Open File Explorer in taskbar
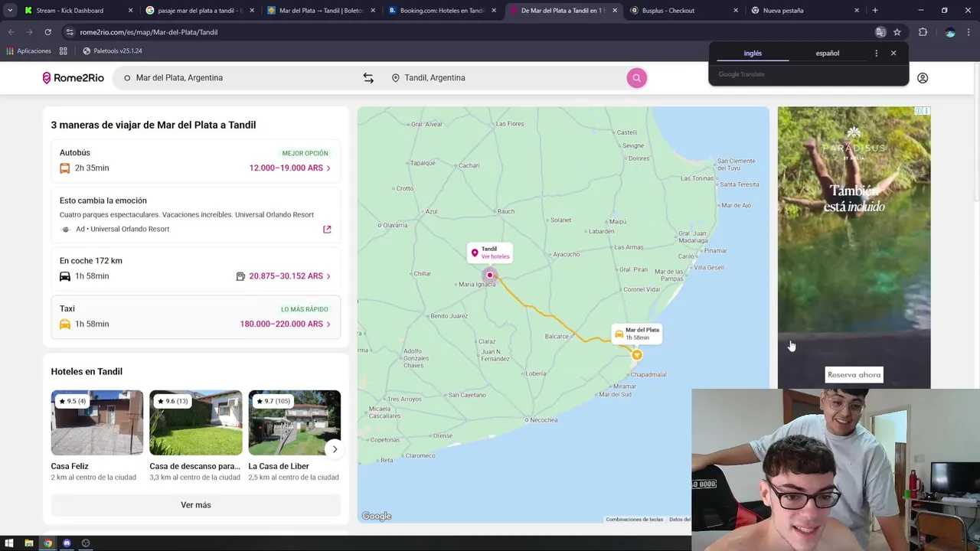980x551 pixels. [28, 543]
